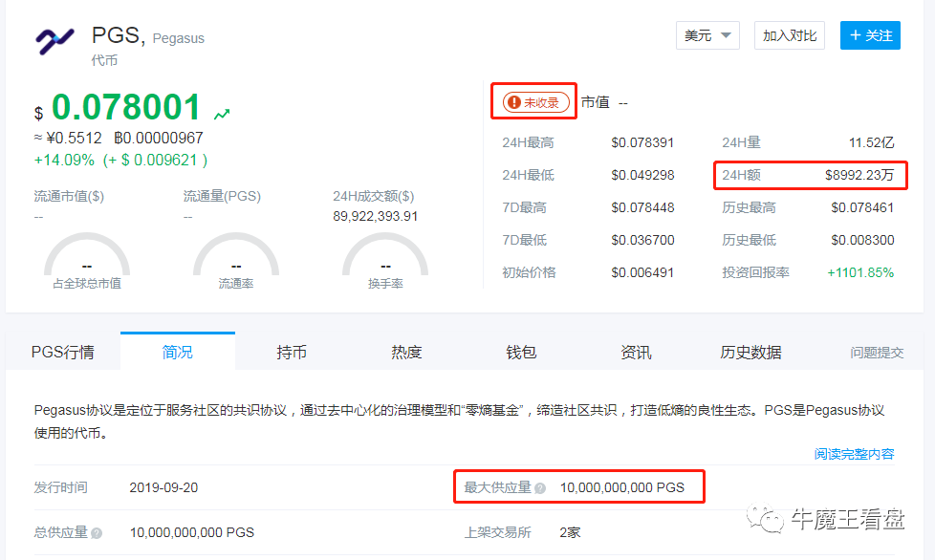Viewport: 935px width, 560px height.
Task: Click the 上架交易所 value 2家
Action: 570,532
